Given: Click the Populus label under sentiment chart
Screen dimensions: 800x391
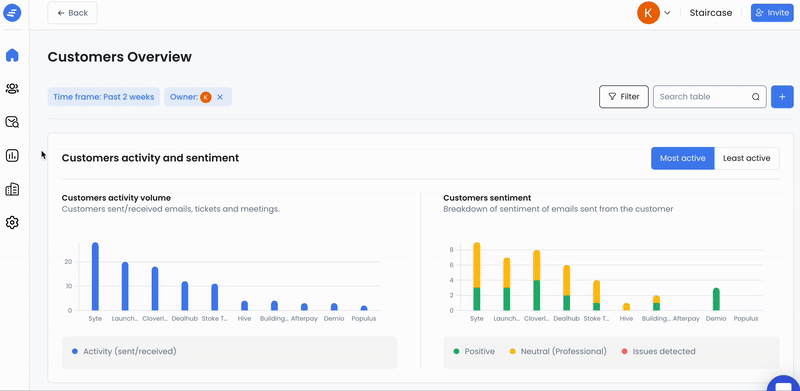Looking at the screenshot, I should (746, 319).
